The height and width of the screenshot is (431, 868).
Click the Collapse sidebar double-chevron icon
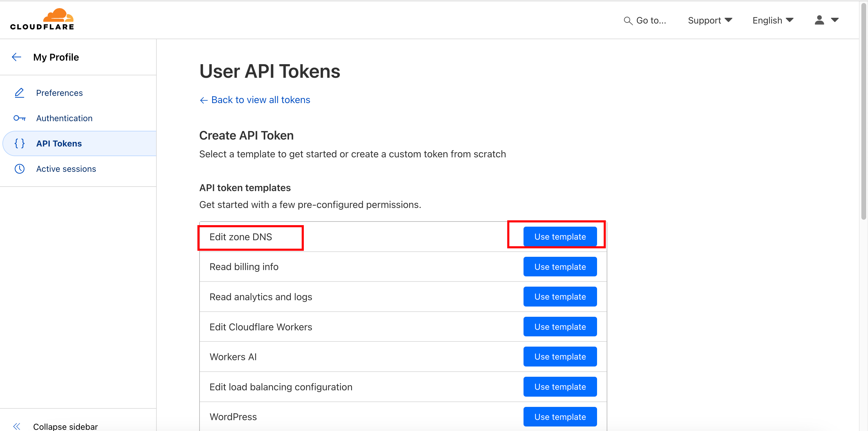coord(17,426)
